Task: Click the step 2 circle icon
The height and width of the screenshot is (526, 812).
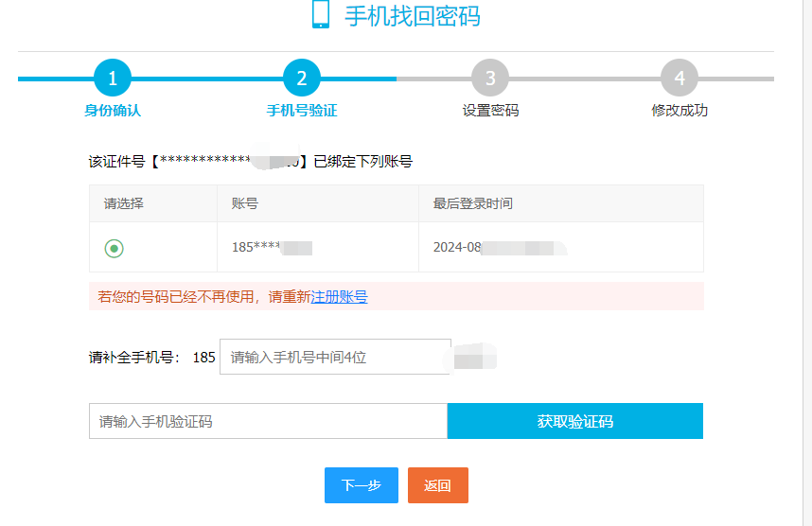Action: pyautogui.click(x=302, y=78)
